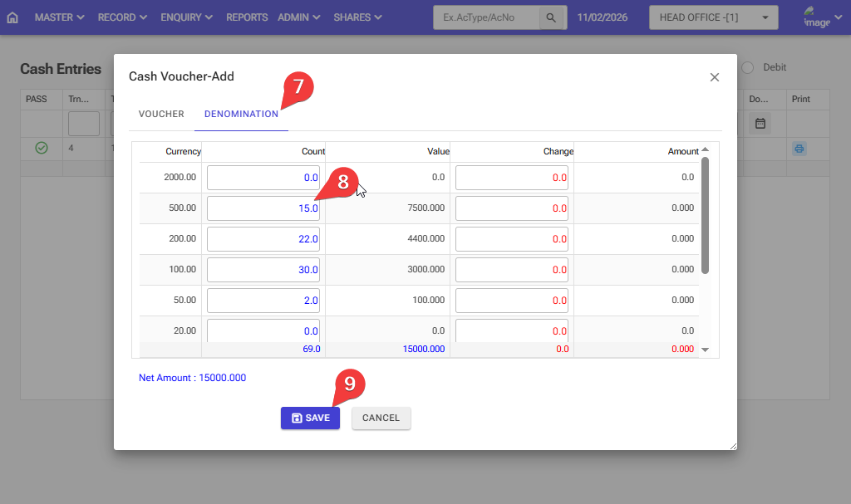Viewport: 851px width, 504px height.
Task: Click the search magnifier icon
Action: coord(550,17)
